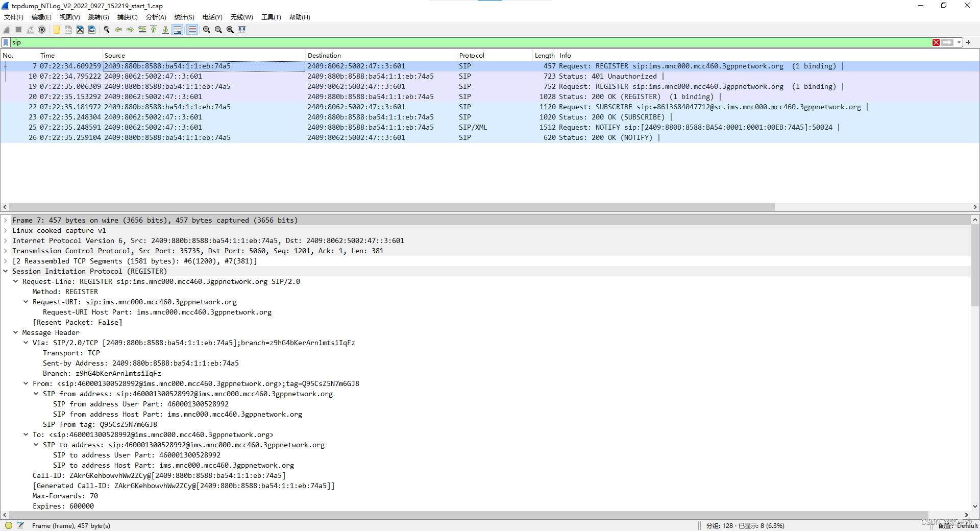Open the display filter history dropdown
The image size is (980, 531).
[x=959, y=42]
